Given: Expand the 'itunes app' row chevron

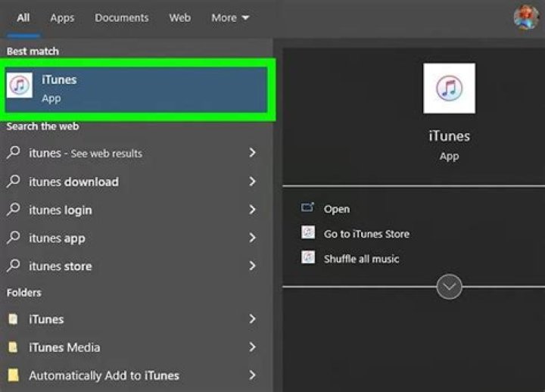Looking at the screenshot, I should click(253, 238).
